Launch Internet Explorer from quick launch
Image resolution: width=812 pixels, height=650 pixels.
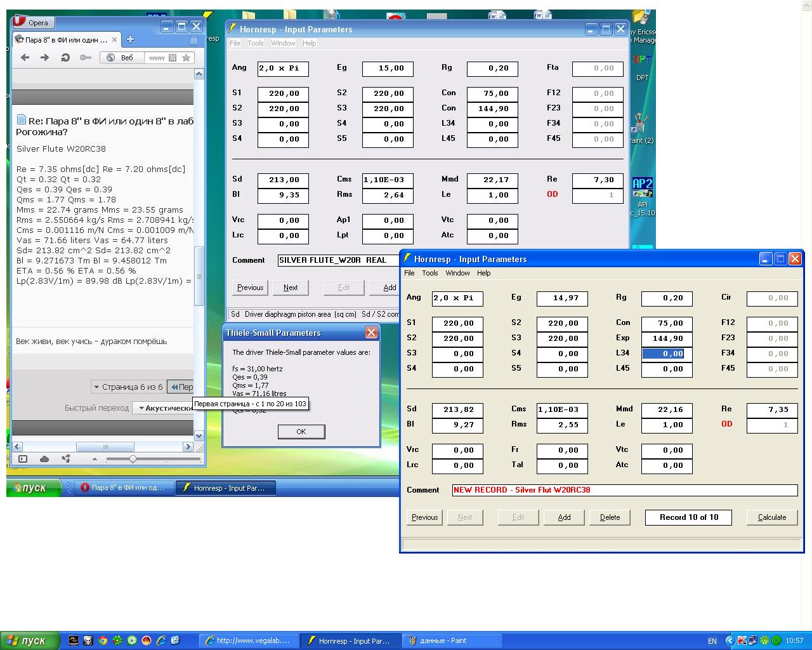(160, 640)
